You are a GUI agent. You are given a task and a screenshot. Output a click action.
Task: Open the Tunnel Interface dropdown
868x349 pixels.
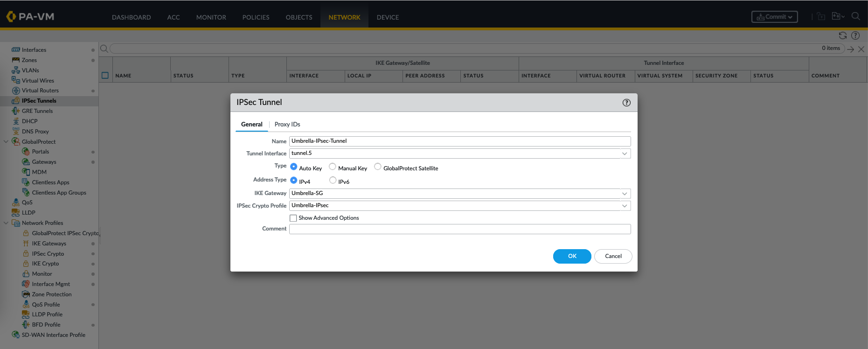(624, 154)
